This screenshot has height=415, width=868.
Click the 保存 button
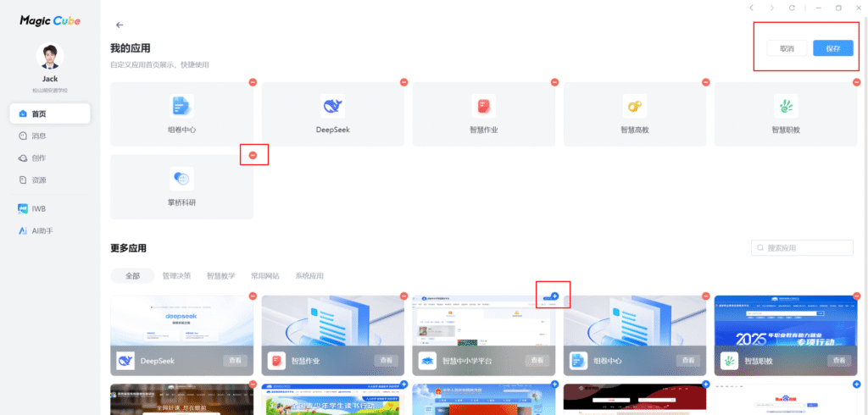[x=832, y=48]
